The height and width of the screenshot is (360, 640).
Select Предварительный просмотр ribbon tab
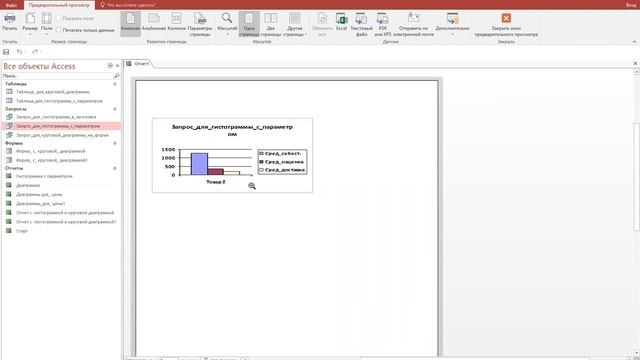[x=59, y=5]
